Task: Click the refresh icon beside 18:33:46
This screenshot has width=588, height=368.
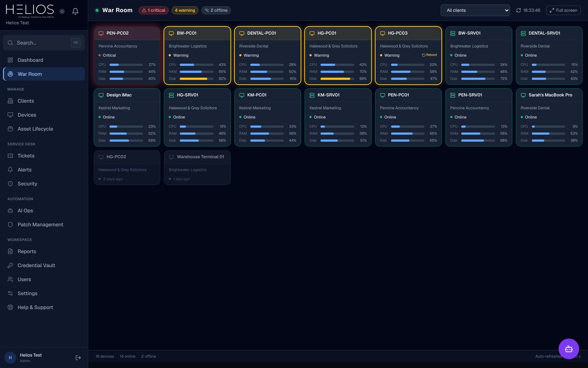Action: 519,10
